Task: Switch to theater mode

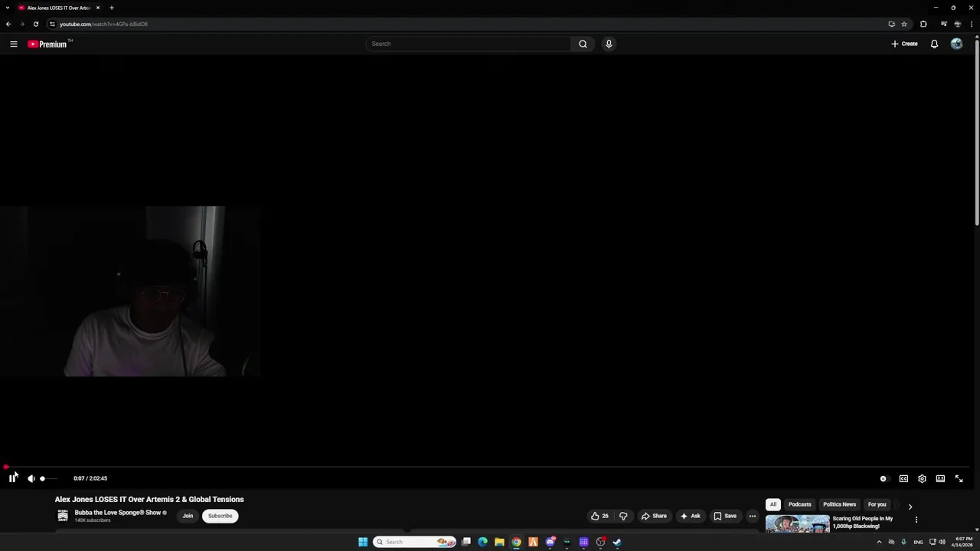Action: coord(940,478)
